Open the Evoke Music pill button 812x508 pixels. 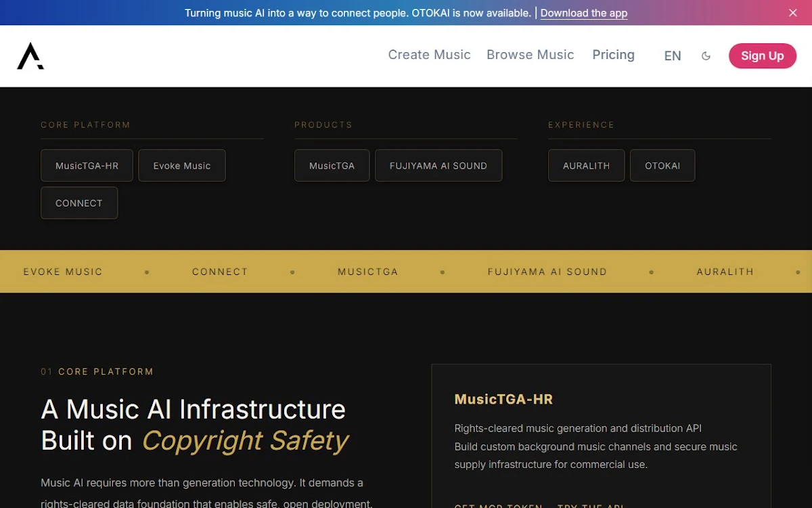pos(182,165)
